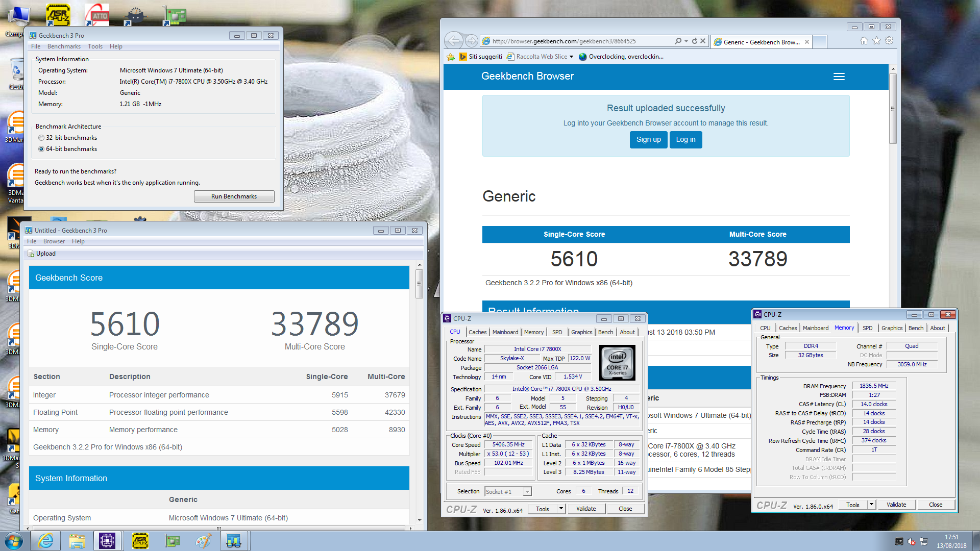Open Graphics tab in Memory CPU-Z window

[892, 328]
